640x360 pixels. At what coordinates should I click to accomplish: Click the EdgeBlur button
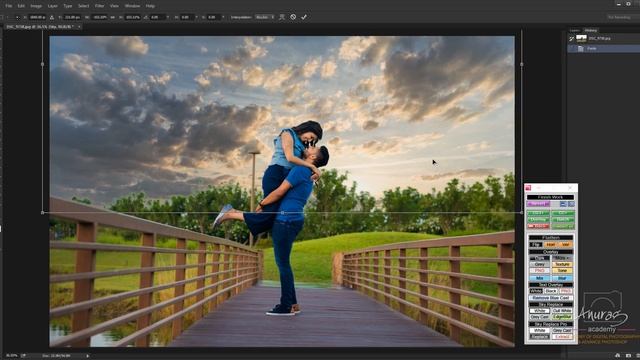pos(562,317)
